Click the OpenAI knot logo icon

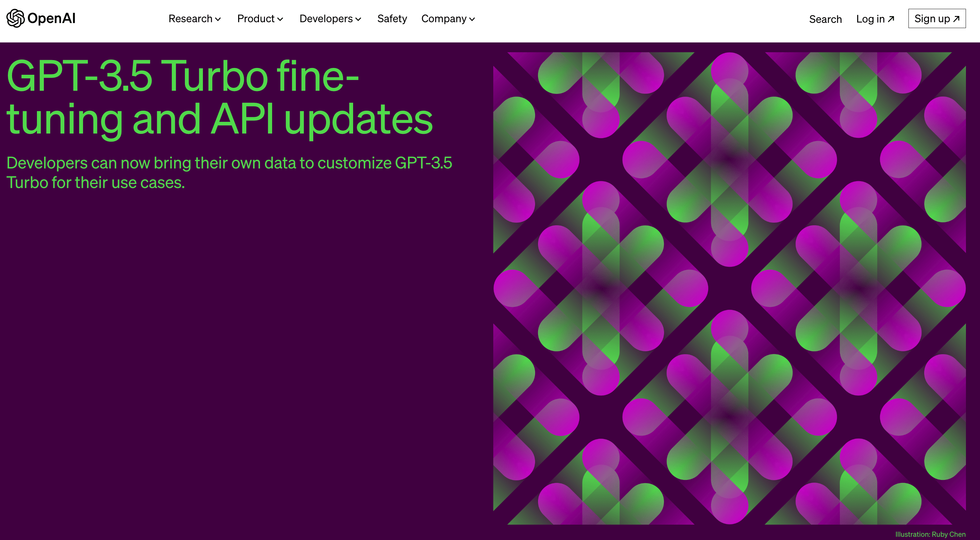16,18
